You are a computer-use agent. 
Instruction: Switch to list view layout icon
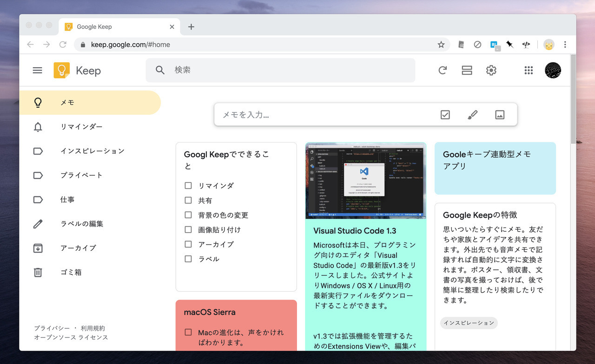(x=467, y=70)
